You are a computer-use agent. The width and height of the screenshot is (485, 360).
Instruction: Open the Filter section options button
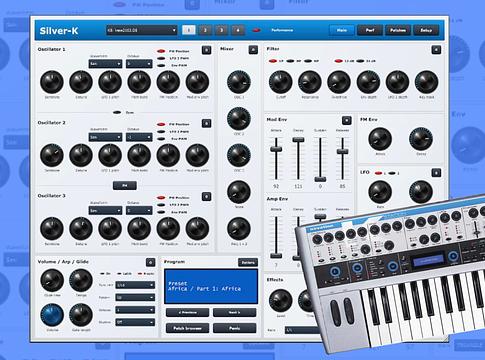(x=436, y=50)
